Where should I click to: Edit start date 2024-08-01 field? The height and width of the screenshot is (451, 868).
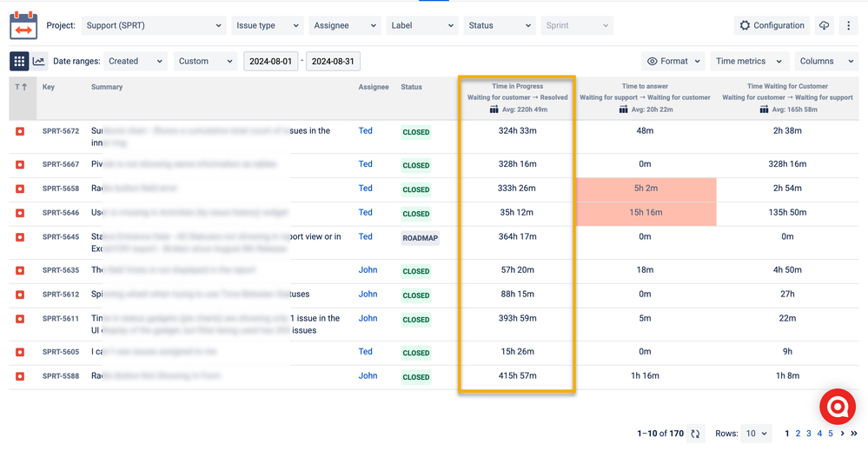click(x=271, y=62)
